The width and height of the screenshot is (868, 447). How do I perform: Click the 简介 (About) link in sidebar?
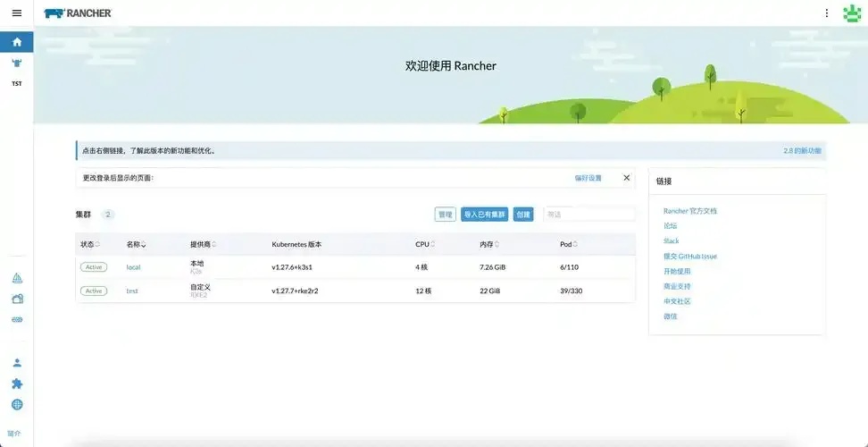tap(14, 434)
